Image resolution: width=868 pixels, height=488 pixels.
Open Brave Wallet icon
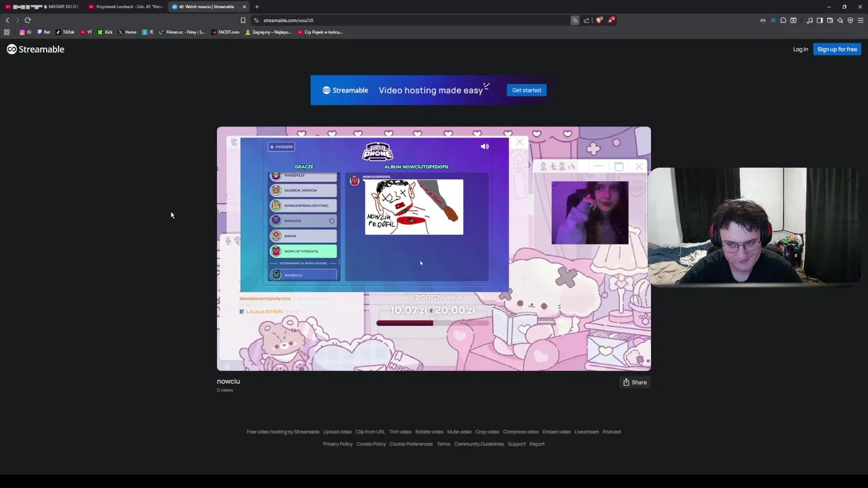tap(830, 20)
